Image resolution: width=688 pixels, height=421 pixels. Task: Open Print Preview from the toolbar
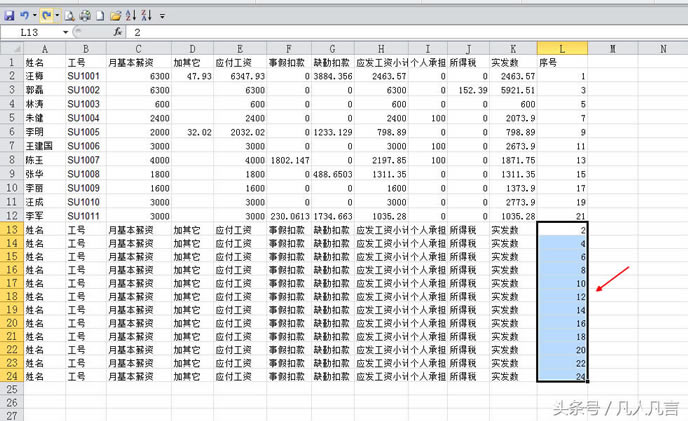[71, 16]
